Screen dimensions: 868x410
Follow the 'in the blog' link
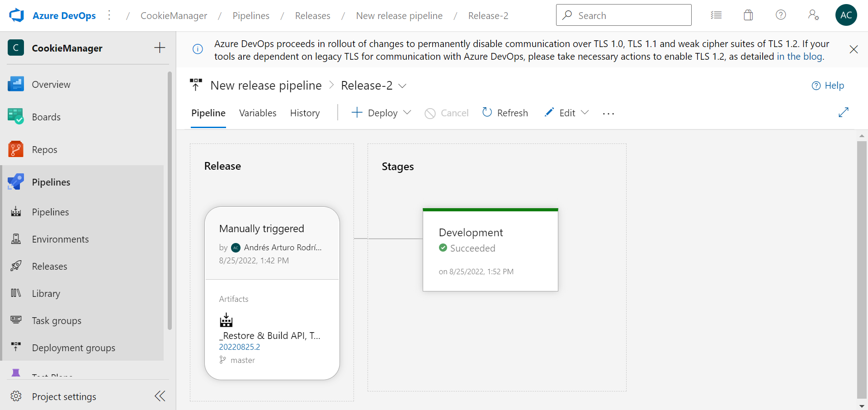799,57
